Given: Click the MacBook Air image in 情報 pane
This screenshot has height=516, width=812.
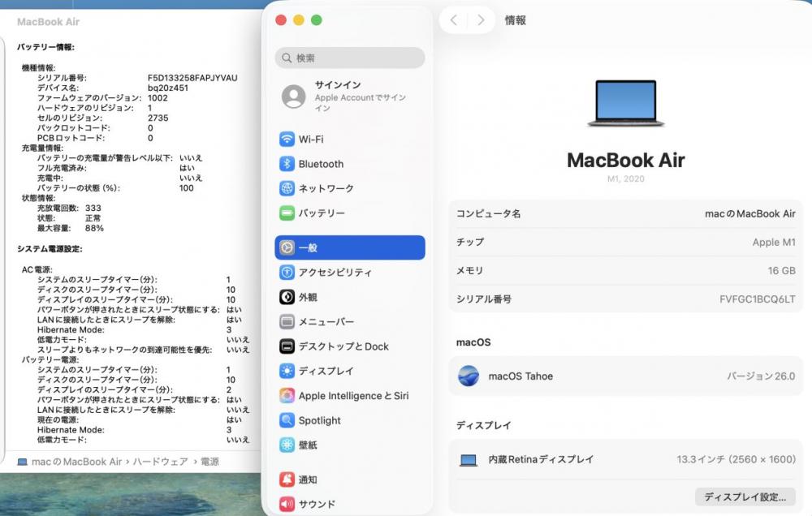Looking at the screenshot, I should tap(625, 103).
